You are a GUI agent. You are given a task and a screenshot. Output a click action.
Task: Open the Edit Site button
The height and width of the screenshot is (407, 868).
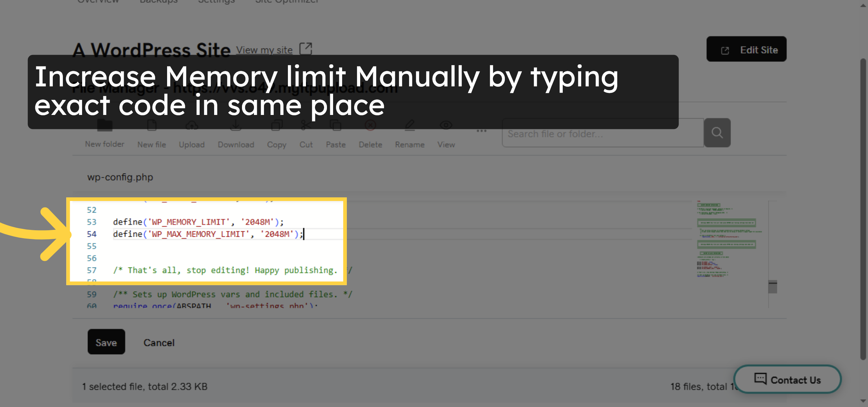coord(746,50)
